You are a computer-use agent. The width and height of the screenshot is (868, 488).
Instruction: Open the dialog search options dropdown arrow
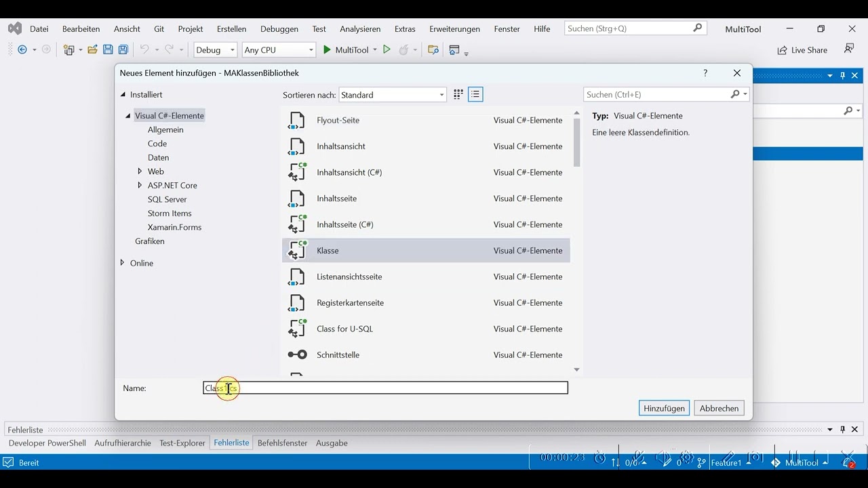click(745, 95)
